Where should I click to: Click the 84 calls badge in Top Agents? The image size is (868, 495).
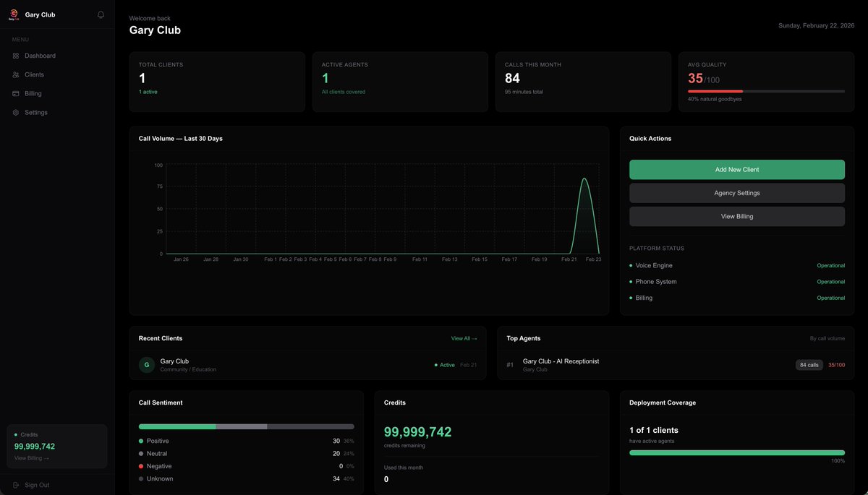click(809, 365)
